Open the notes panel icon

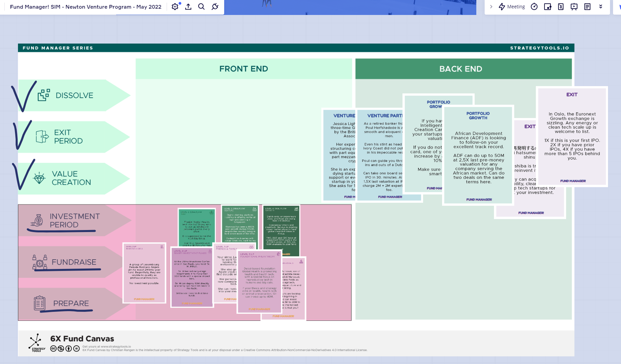tap(587, 7)
